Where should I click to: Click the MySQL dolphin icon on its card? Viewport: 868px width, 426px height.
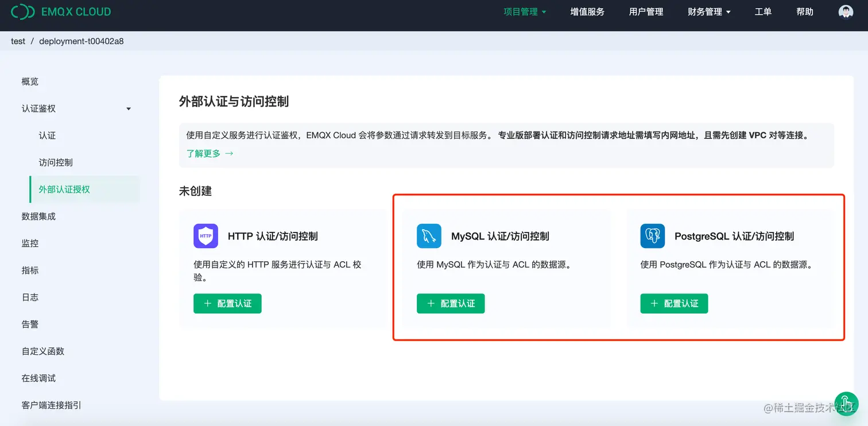429,236
